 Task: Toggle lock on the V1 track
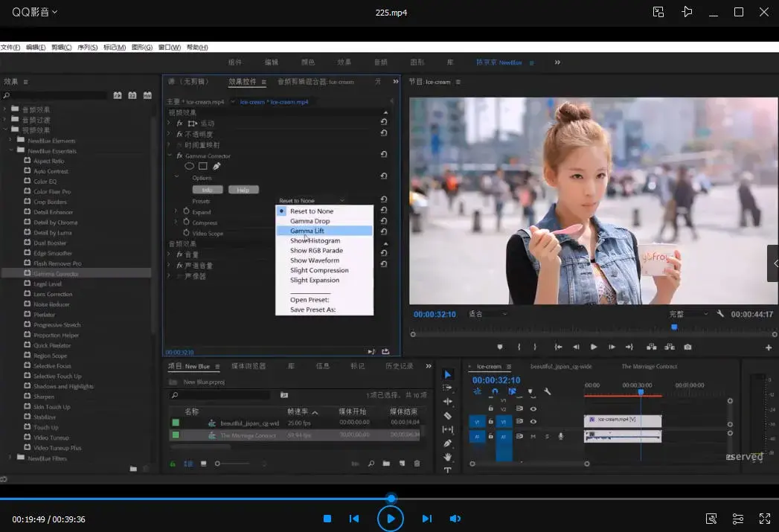[490, 422]
